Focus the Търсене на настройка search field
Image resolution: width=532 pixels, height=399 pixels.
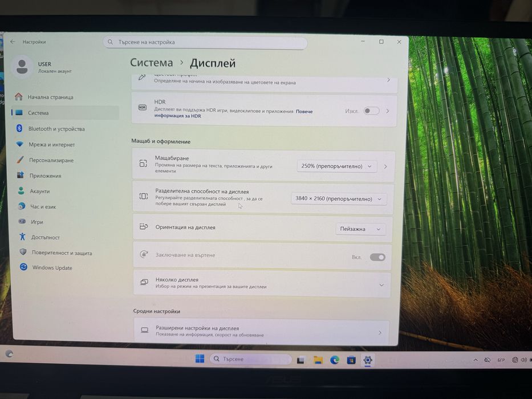(x=205, y=42)
